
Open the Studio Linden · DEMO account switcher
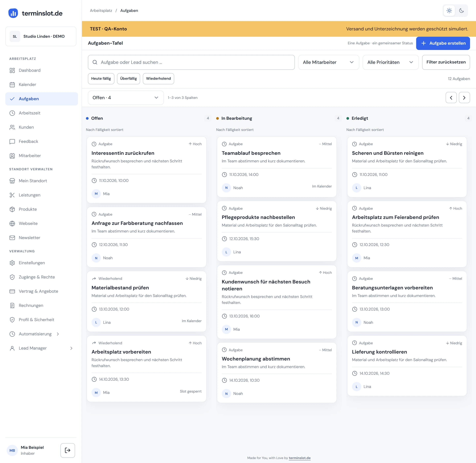click(x=41, y=37)
